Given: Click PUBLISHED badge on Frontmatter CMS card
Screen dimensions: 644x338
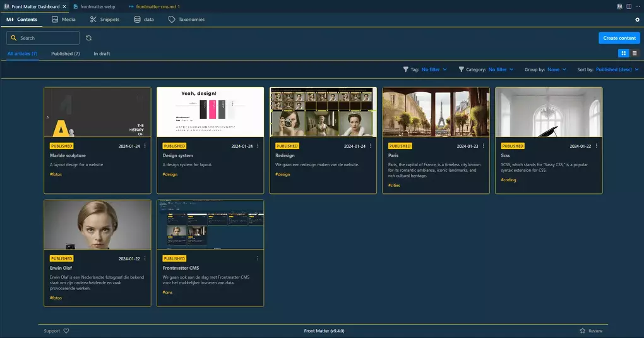Looking at the screenshot, I should tap(174, 258).
